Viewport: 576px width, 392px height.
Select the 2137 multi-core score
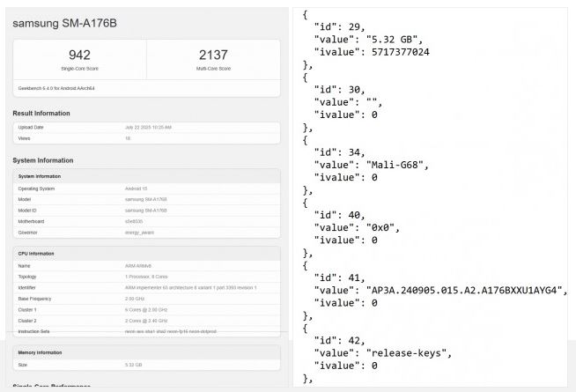(x=213, y=55)
